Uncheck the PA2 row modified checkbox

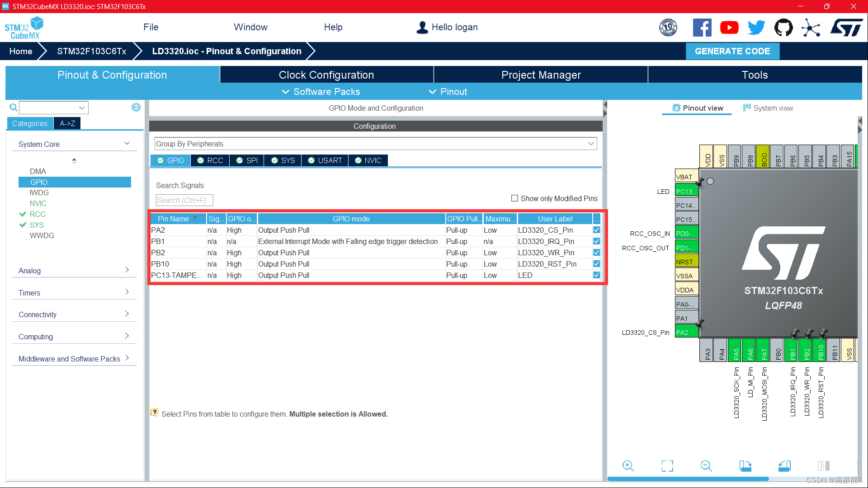click(596, 230)
